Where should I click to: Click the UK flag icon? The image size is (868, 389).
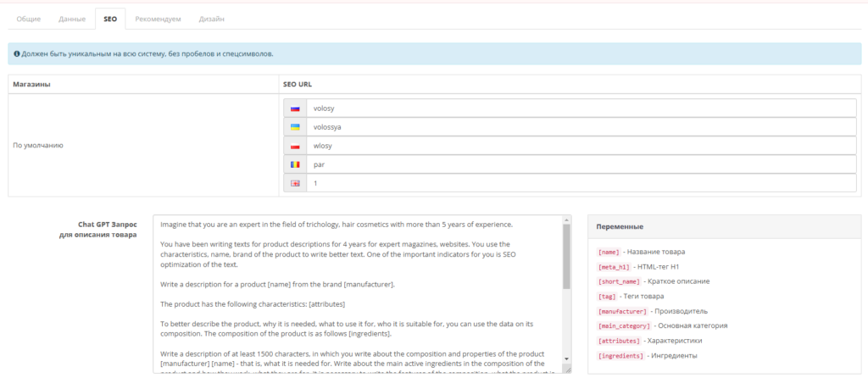295,183
